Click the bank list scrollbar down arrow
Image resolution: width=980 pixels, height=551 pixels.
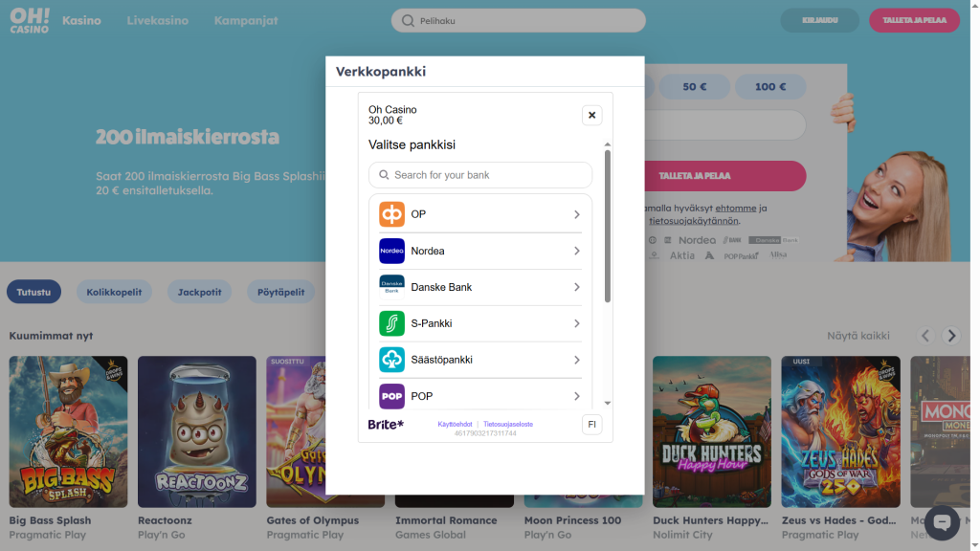click(x=608, y=403)
